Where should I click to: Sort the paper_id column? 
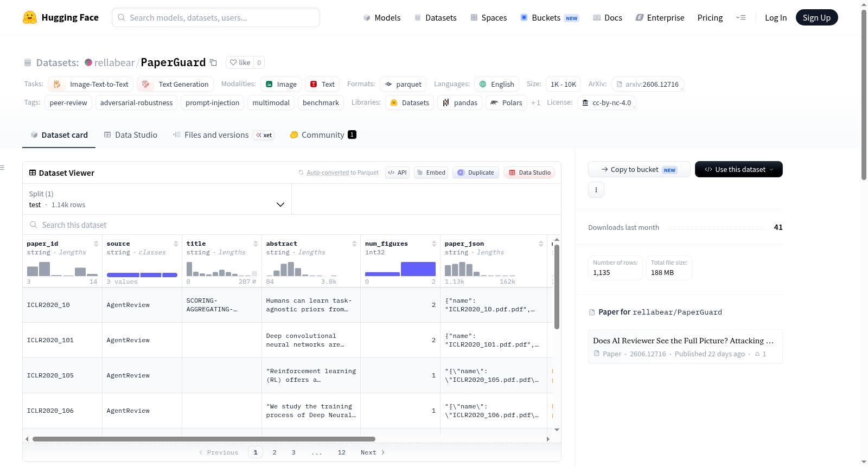96,244
